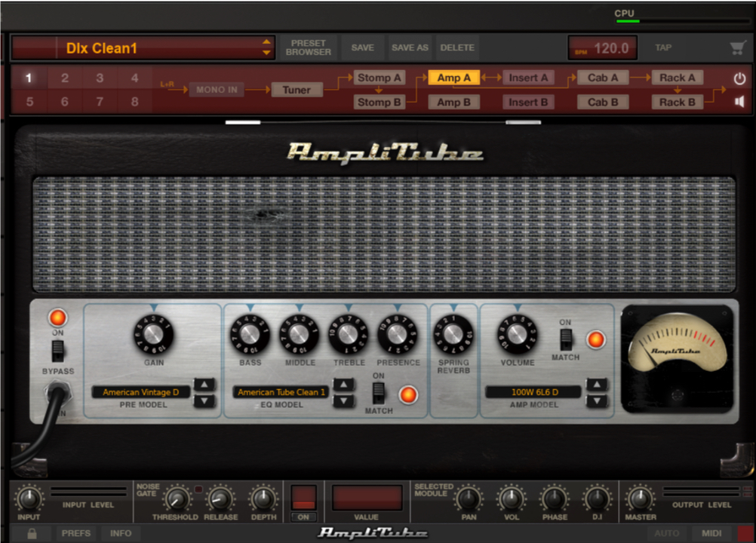Select chain preset slot 6
The width and height of the screenshot is (756, 543).
[65, 102]
